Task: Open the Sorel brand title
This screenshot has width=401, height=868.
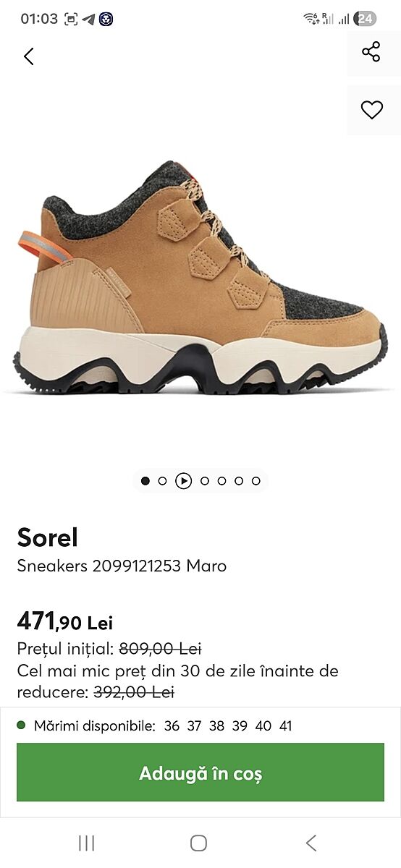Action: pyautogui.click(x=47, y=537)
